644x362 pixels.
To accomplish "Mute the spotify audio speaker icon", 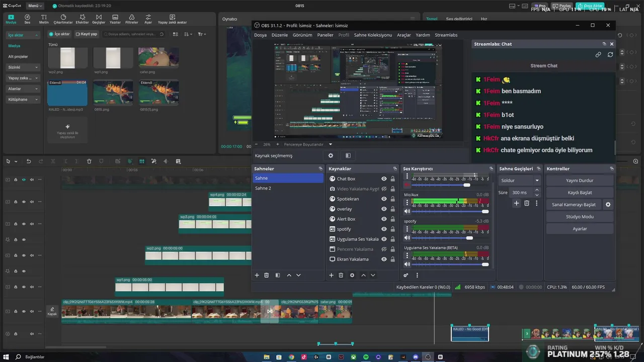I will tap(407, 238).
